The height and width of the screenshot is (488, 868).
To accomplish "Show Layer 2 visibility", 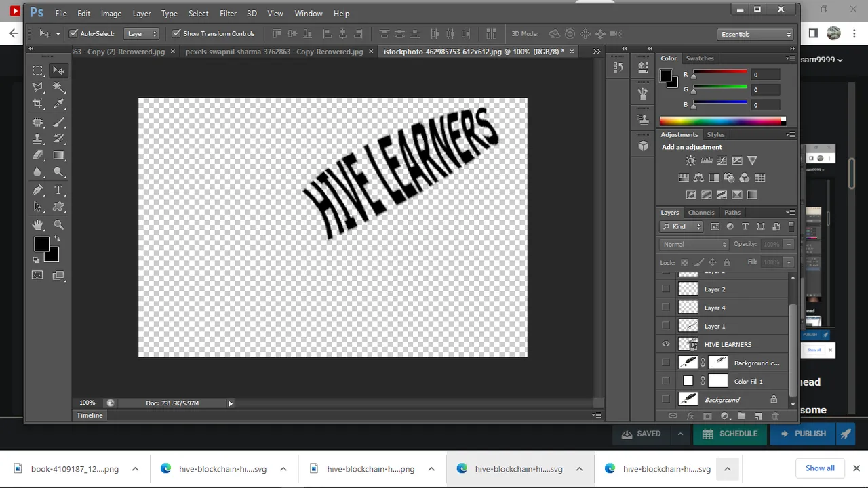I will [x=666, y=289].
